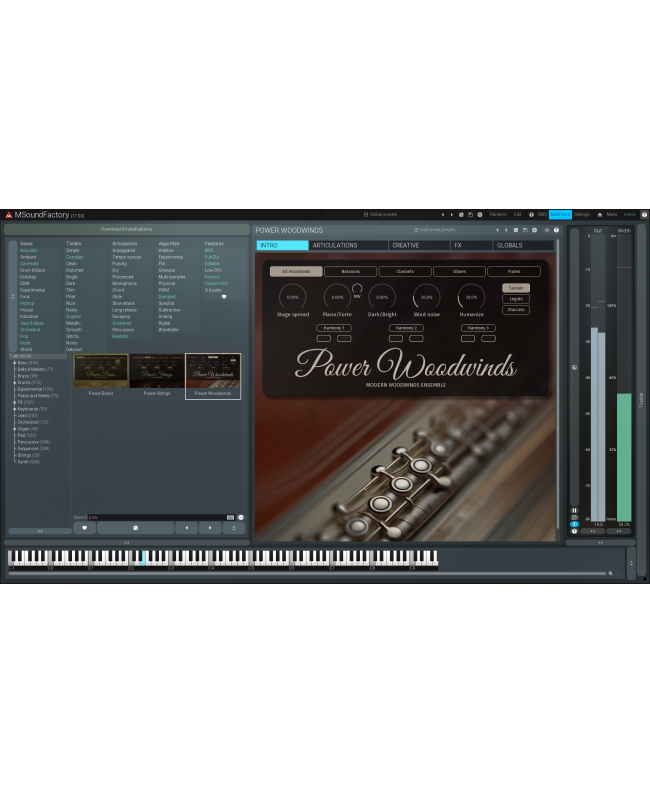Expand the Organ category in tree
This screenshot has height=794, width=650.
pyautogui.click(x=15, y=429)
